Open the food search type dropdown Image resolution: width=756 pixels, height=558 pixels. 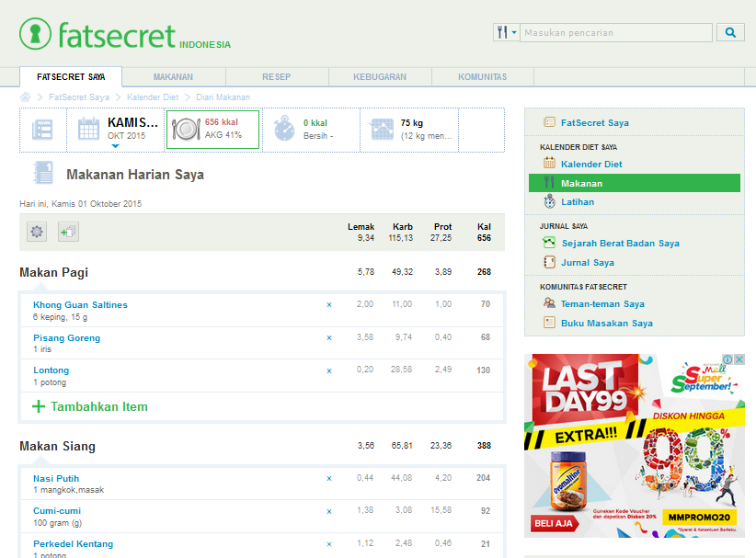pyautogui.click(x=506, y=32)
